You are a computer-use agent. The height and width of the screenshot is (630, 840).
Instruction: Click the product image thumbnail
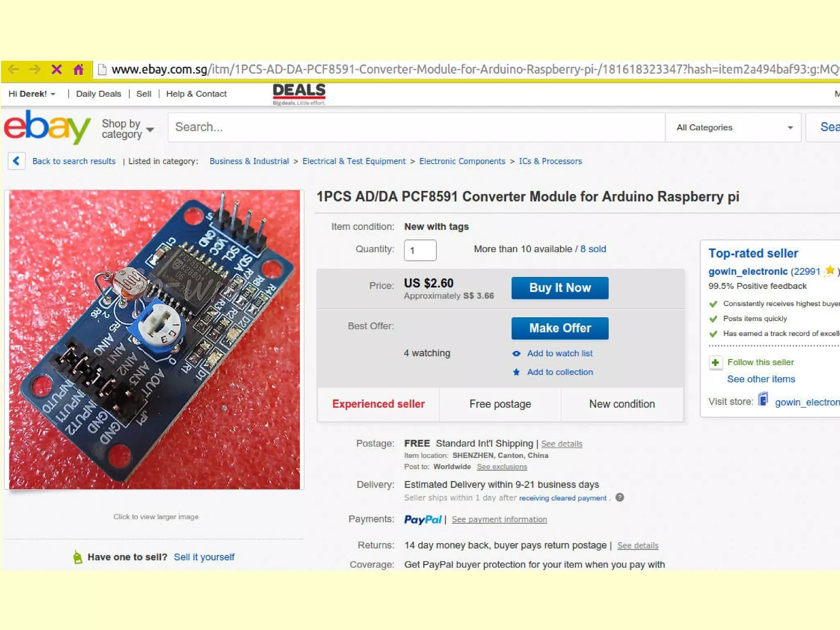coord(155,340)
